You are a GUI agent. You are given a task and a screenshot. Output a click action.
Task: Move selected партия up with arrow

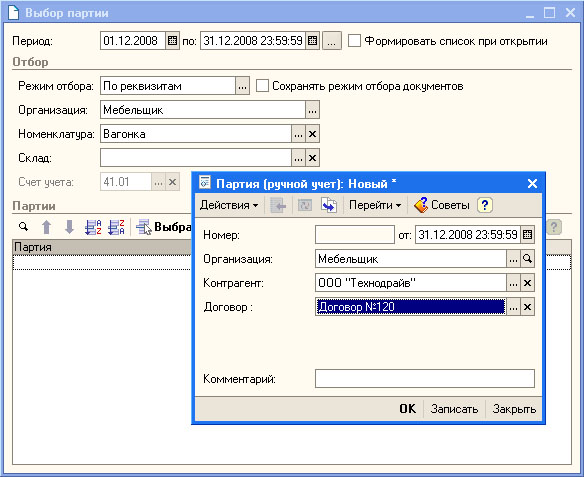click(x=46, y=227)
